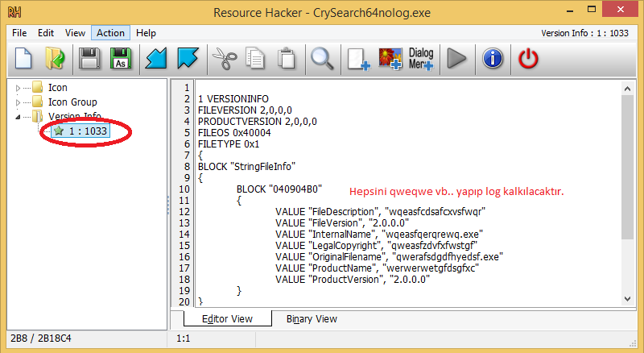Click the 1:1 cursor position status
The height and width of the screenshot is (353, 644).
click(x=184, y=338)
